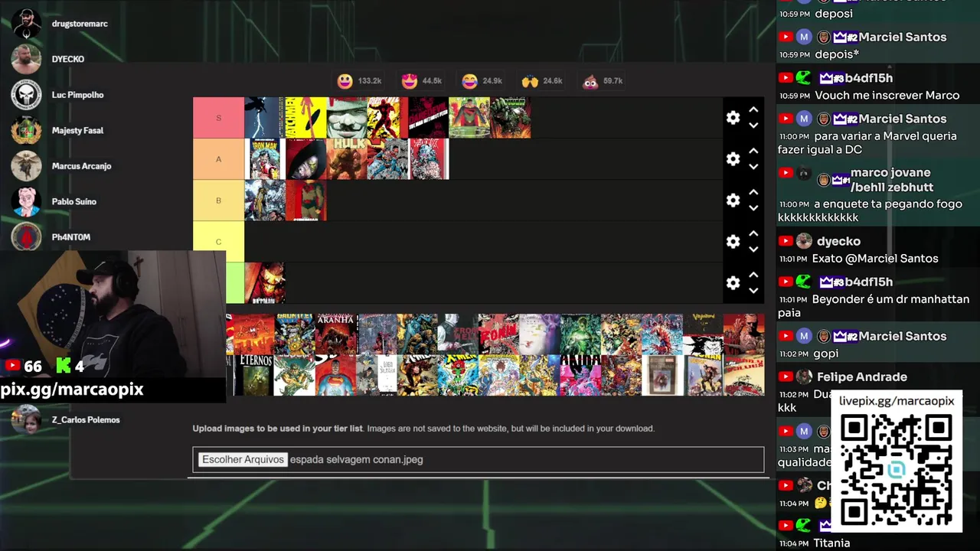This screenshot has height=551, width=980.
Task: Click Marcus Arcanjo's avatar
Action: tap(26, 166)
